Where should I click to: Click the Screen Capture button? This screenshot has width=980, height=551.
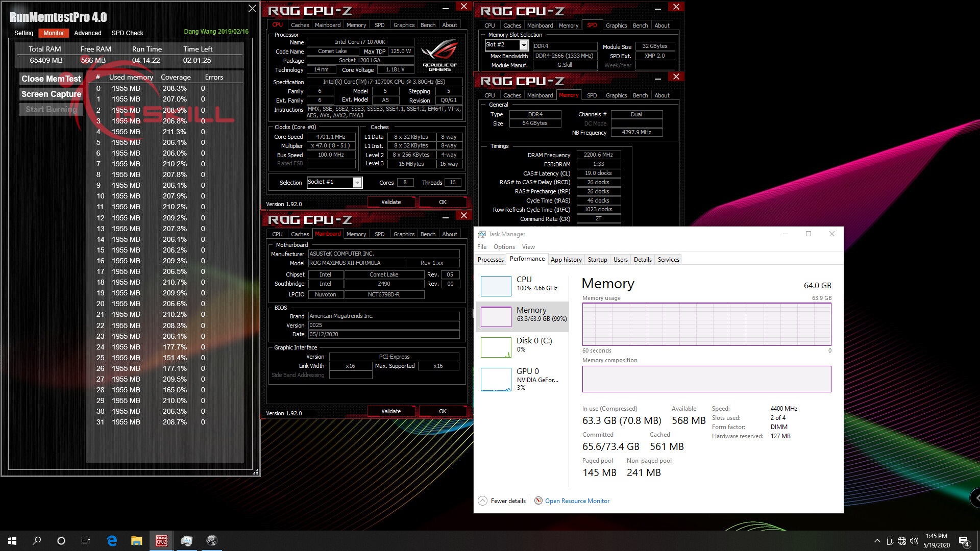51,94
